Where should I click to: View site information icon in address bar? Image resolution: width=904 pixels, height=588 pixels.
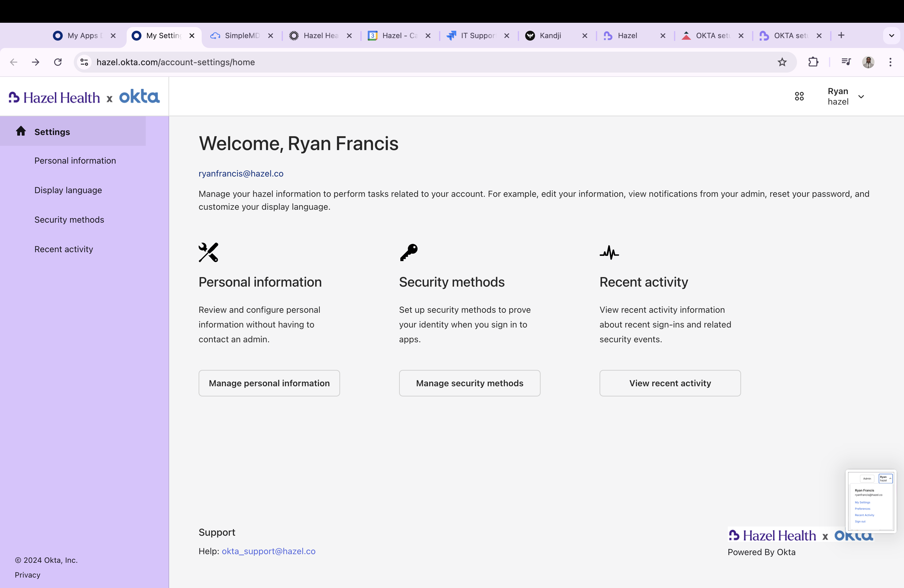coord(84,62)
